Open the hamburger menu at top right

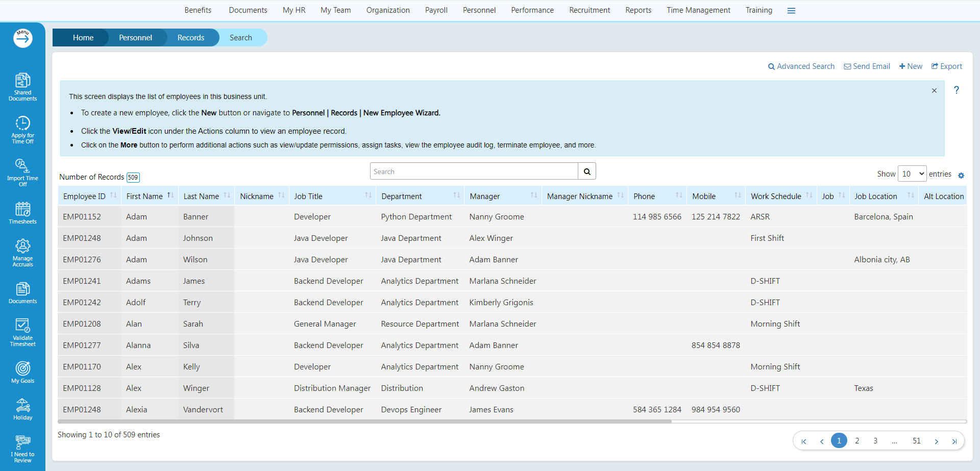(x=792, y=10)
